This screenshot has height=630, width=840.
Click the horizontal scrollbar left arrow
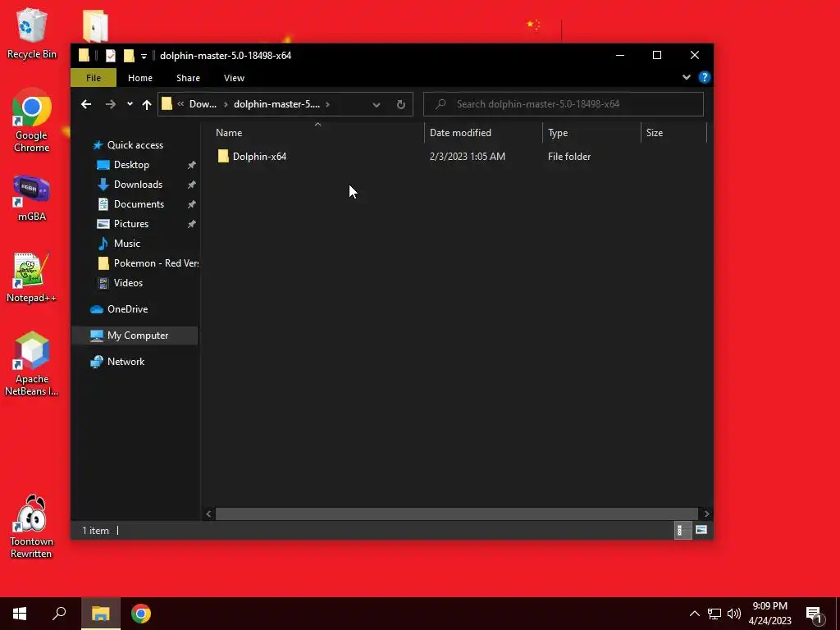[208, 514]
